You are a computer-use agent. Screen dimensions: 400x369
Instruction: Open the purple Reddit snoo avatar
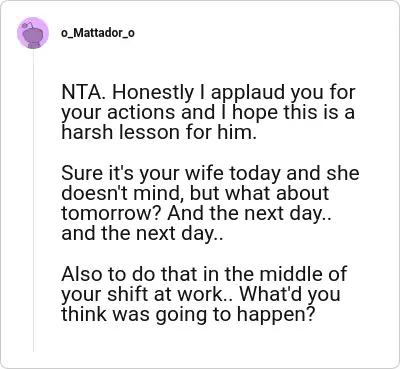(x=33, y=33)
